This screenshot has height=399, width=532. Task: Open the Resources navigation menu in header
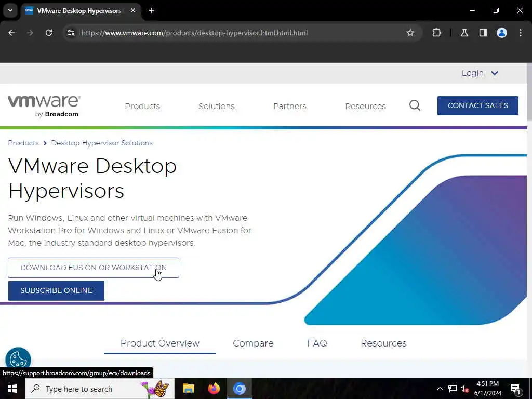coord(365,106)
